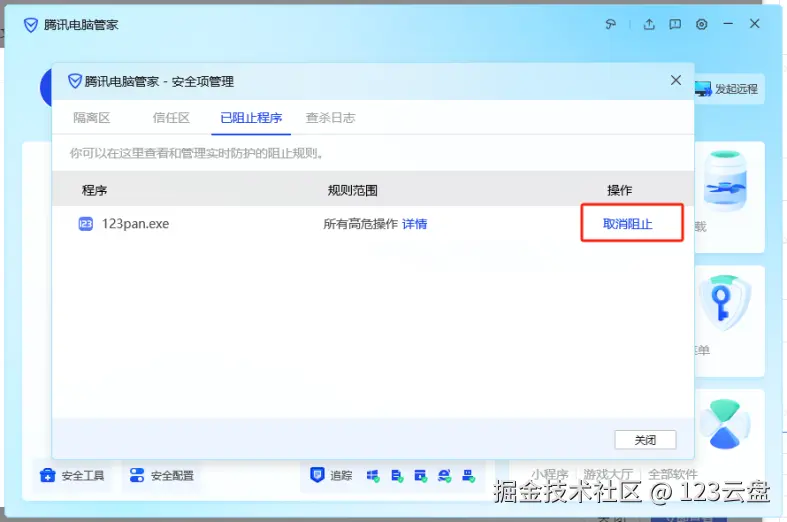Open the settings gear icon in title bar
The height and width of the screenshot is (522, 787).
click(702, 24)
